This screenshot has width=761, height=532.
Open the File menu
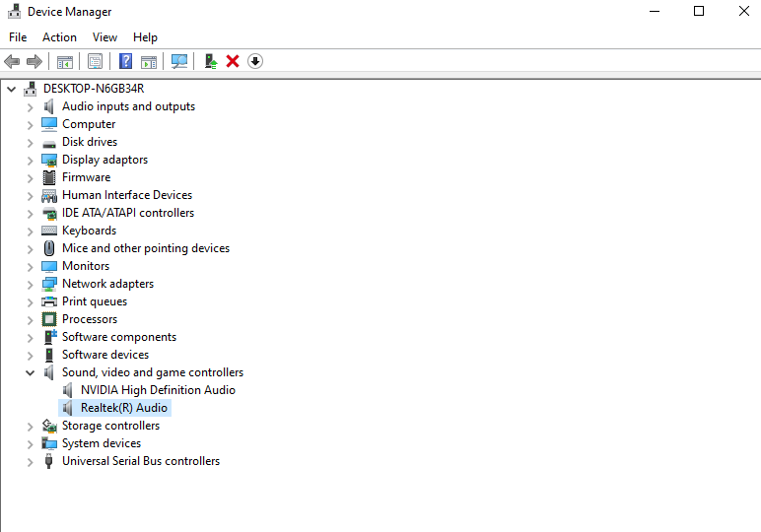[x=18, y=37]
